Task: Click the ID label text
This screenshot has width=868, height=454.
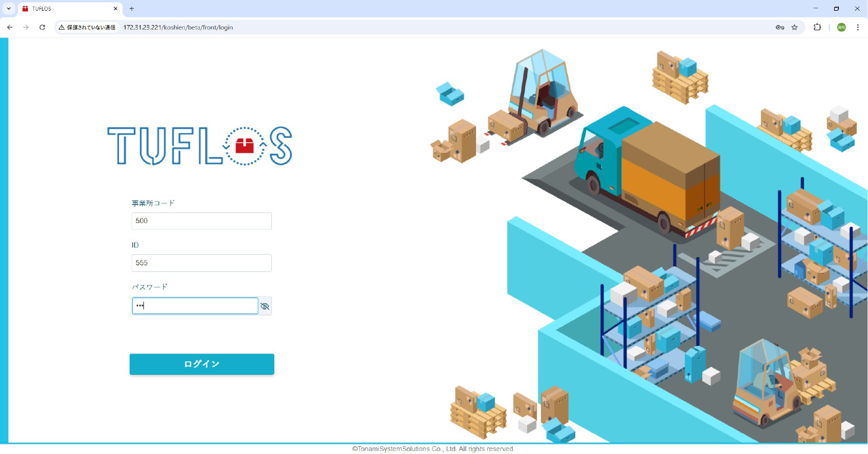Action: (135, 245)
